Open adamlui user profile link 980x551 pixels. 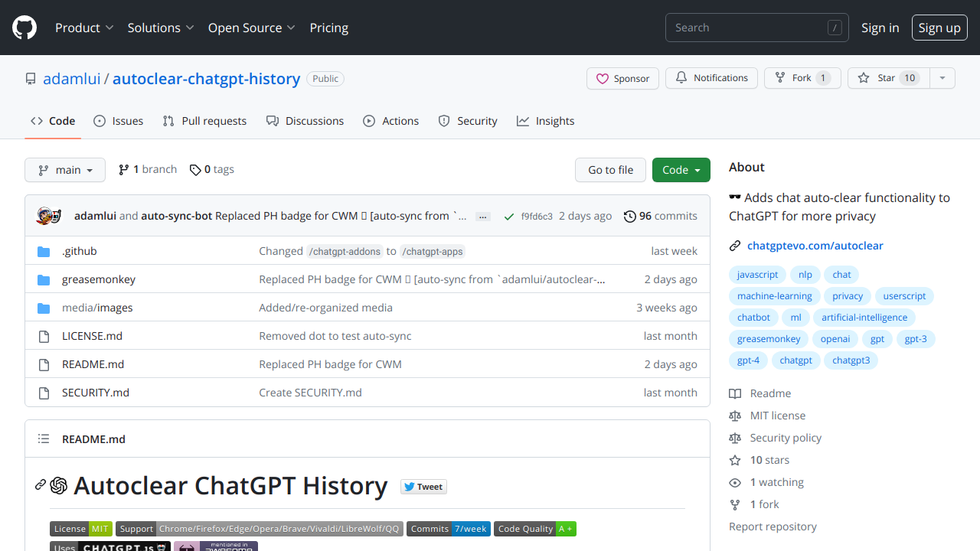(x=72, y=79)
